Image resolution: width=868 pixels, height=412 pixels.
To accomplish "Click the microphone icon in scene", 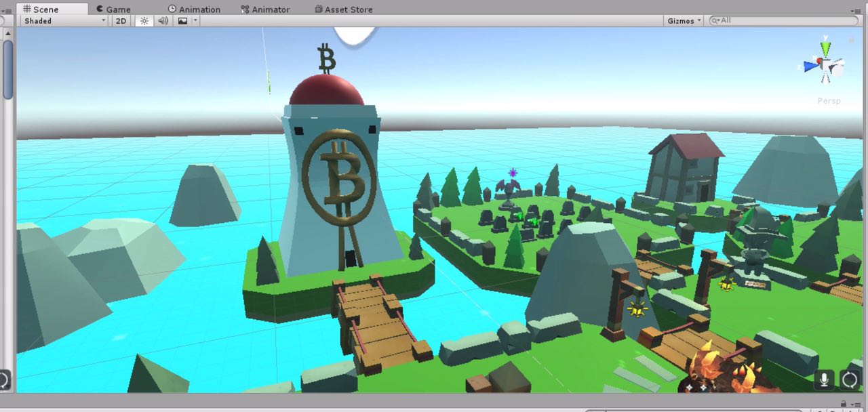I will [824, 379].
